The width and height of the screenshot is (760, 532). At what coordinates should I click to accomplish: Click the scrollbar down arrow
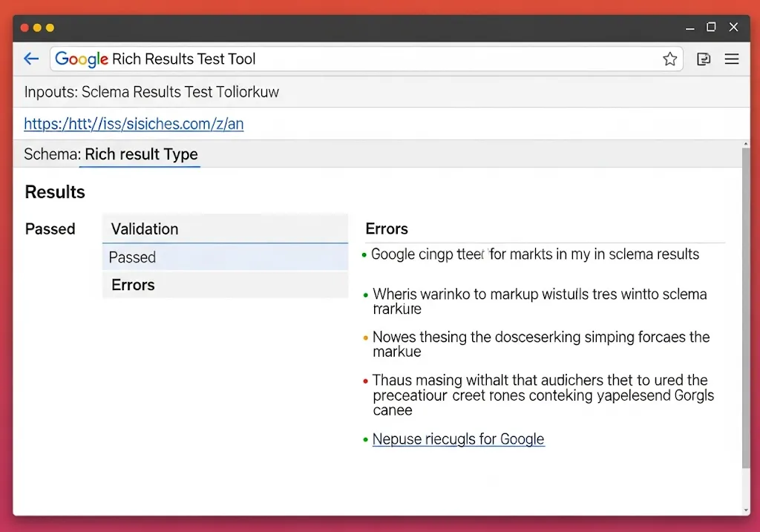pyautogui.click(x=745, y=510)
